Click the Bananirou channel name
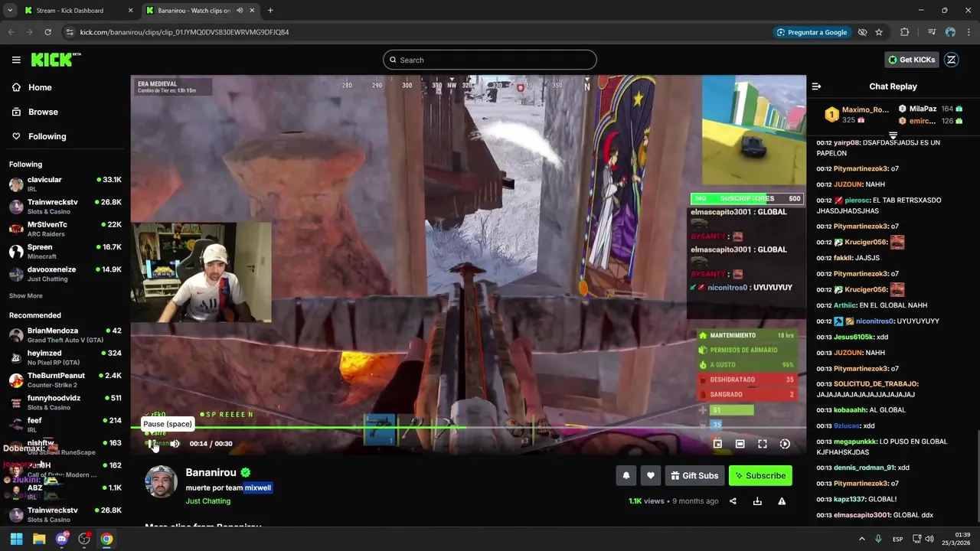Screen dimensions: 980x551 pyautogui.click(x=211, y=473)
